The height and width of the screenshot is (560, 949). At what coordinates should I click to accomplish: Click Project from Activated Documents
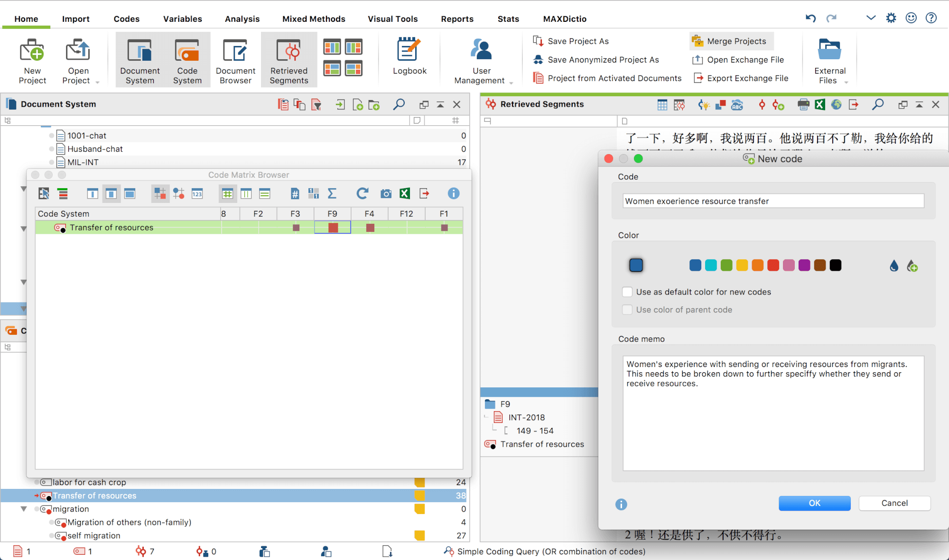(607, 78)
